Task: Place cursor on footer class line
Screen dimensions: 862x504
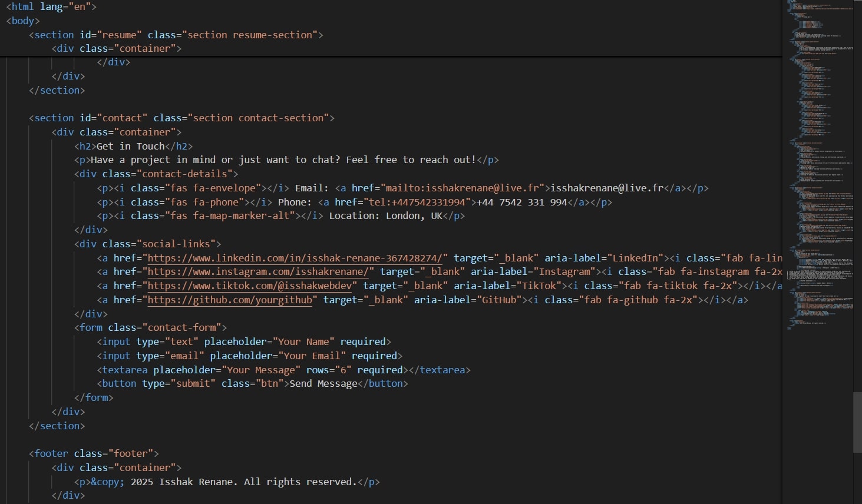Action: point(94,454)
